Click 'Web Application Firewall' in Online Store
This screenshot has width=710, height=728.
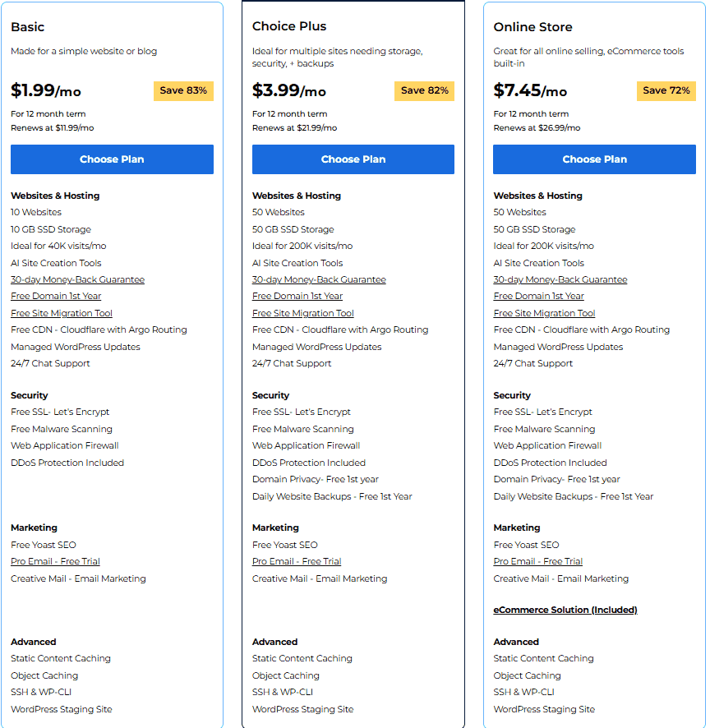click(x=547, y=445)
